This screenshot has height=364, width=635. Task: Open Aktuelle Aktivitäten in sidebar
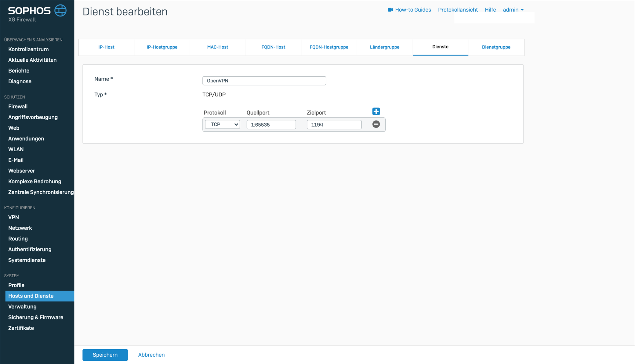coord(32,60)
